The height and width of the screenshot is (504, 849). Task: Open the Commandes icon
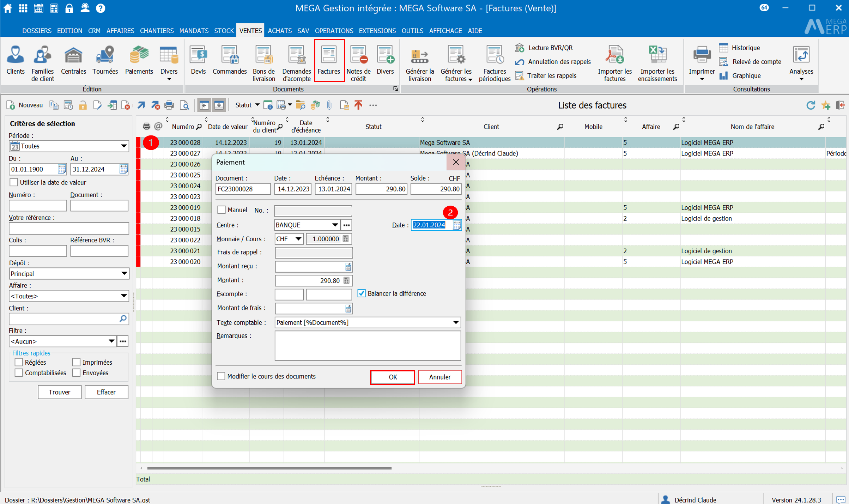tap(230, 60)
